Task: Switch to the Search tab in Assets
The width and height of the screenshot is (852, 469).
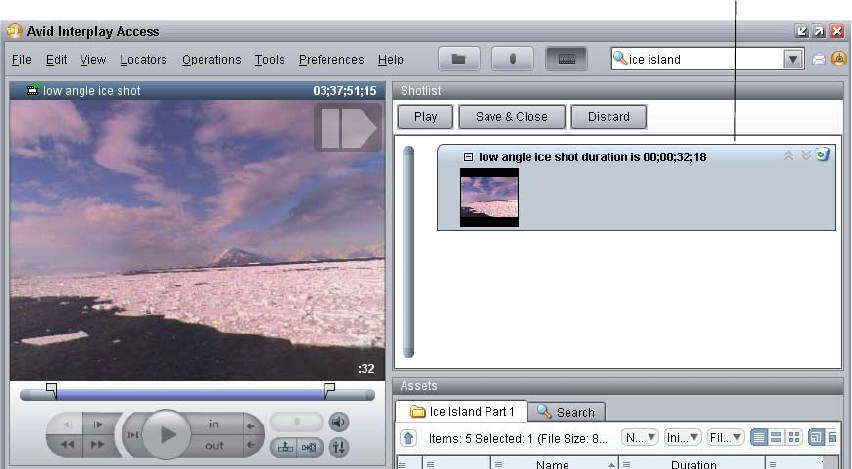Action: (x=566, y=412)
